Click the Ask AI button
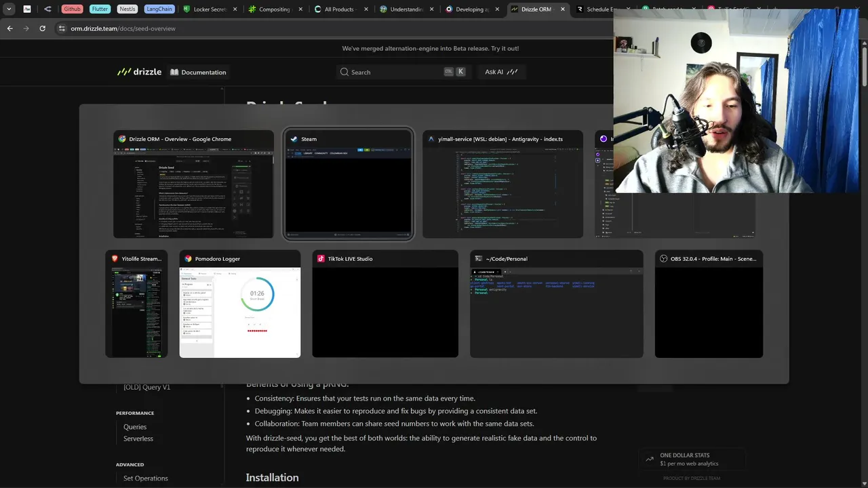868x488 pixels. pyautogui.click(x=501, y=72)
